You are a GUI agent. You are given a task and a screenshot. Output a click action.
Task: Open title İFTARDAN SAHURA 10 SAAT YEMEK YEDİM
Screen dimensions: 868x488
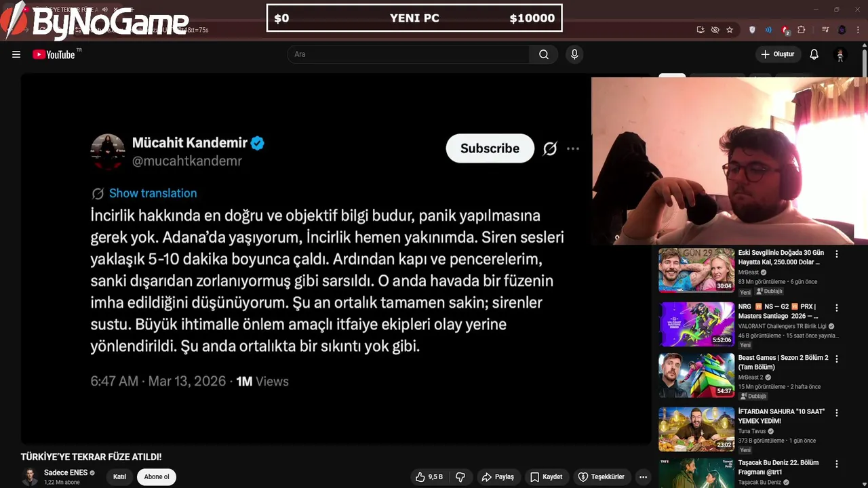click(x=781, y=416)
